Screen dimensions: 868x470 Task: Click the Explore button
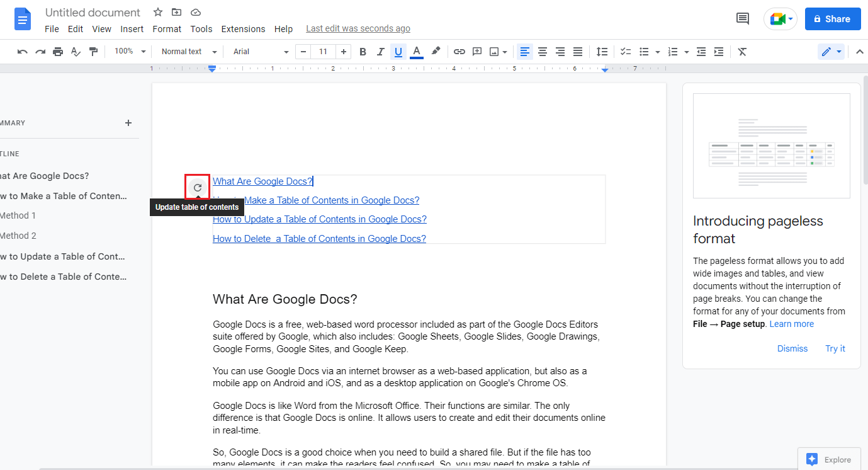click(x=830, y=459)
